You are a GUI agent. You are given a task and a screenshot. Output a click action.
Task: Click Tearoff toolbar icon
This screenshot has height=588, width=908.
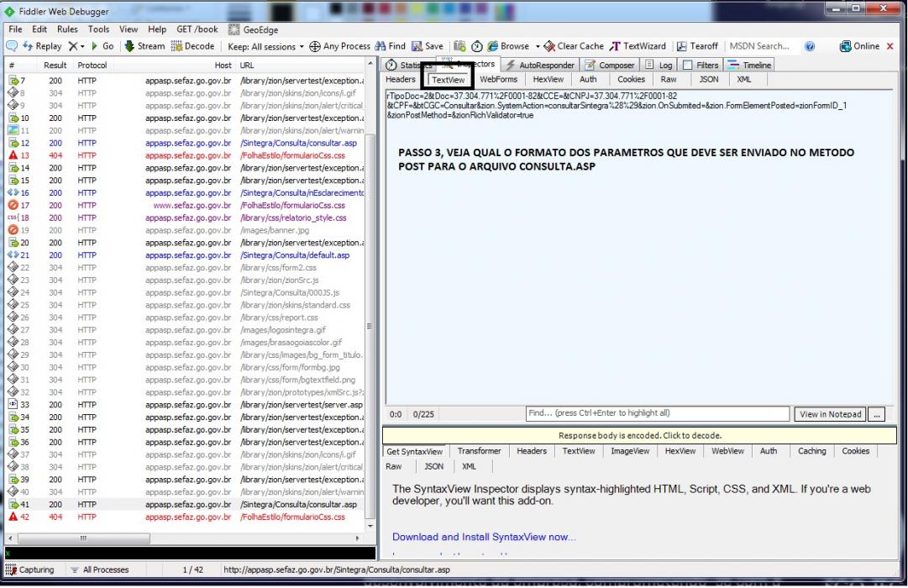682,45
